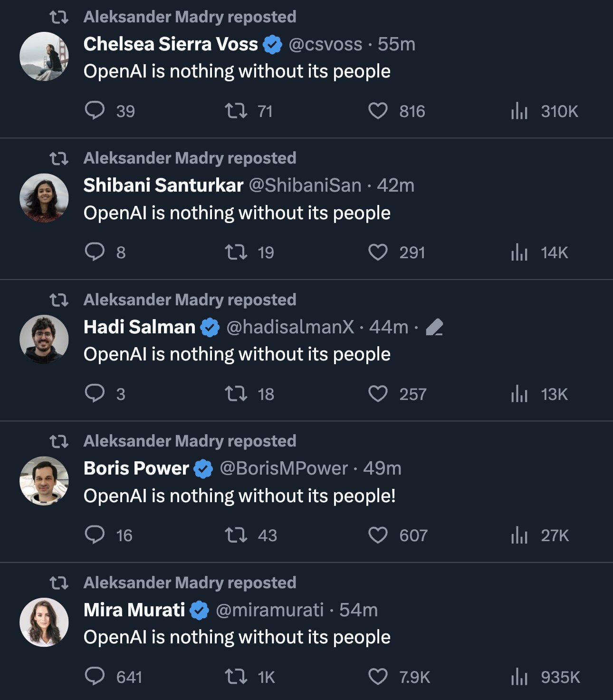Reply to Mira Murati's post

(x=95, y=677)
